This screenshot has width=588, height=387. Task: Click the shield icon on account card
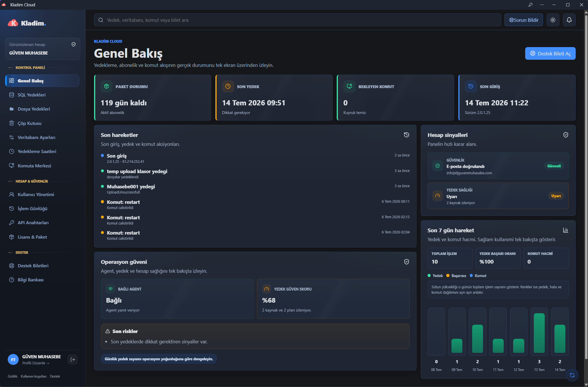coord(73,44)
